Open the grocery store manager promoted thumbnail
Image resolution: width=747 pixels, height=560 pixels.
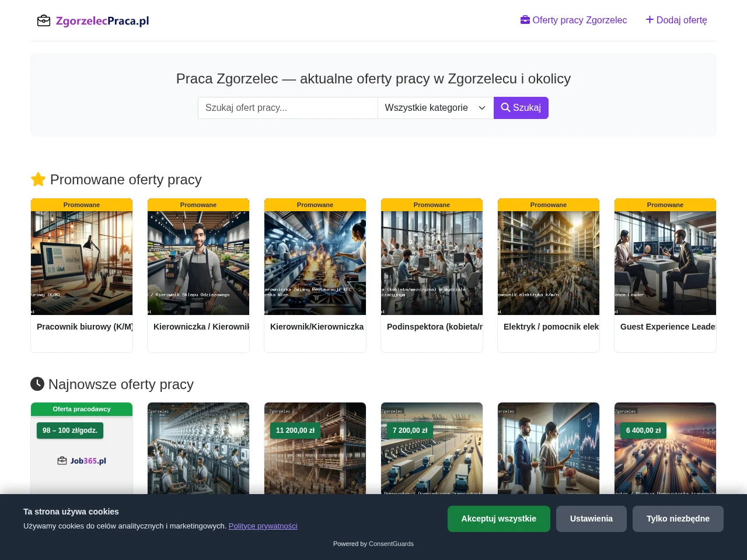pyautogui.click(x=198, y=263)
